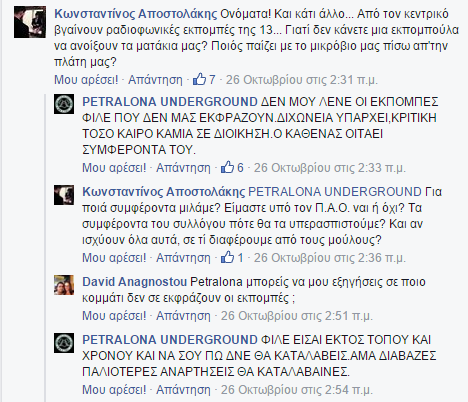The image size is (468, 402).
Task: Reply to the 2:33 π.μ. comment
Action: 183,168
